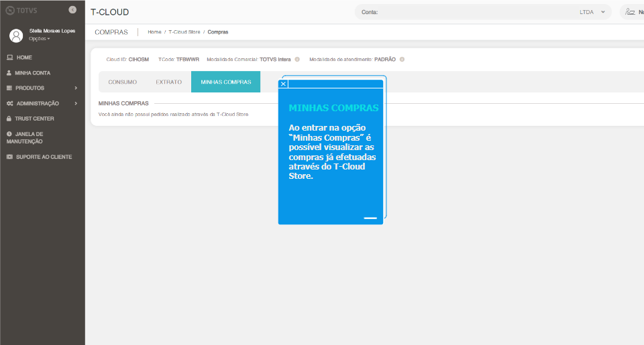Click the Conta dropdown chevron arrow

click(603, 12)
